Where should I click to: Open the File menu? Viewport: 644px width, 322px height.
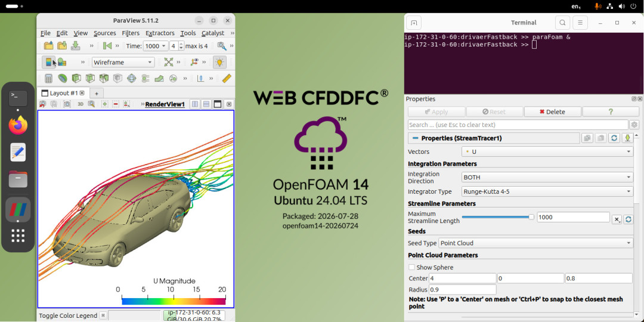[x=45, y=33]
